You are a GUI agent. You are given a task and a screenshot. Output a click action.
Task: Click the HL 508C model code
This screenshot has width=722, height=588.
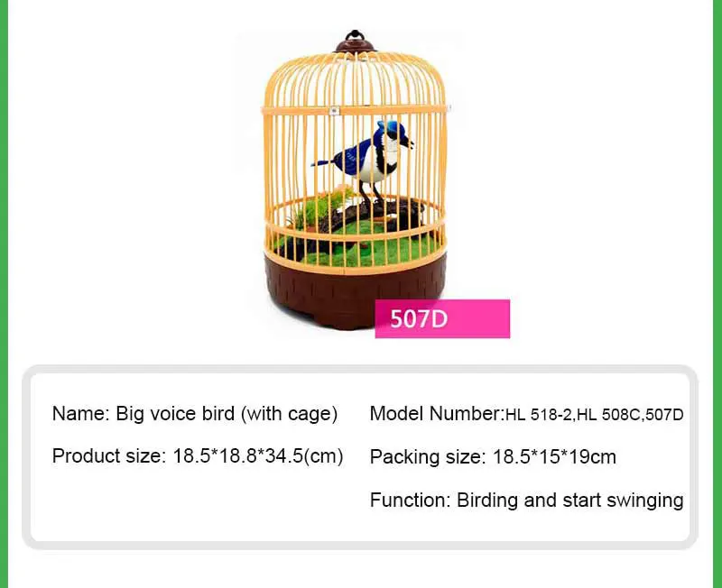(x=608, y=416)
